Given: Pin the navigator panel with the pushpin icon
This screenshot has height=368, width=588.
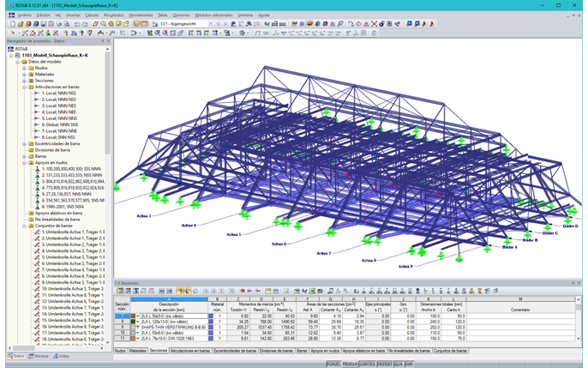Looking at the screenshot, I should tap(102, 41).
